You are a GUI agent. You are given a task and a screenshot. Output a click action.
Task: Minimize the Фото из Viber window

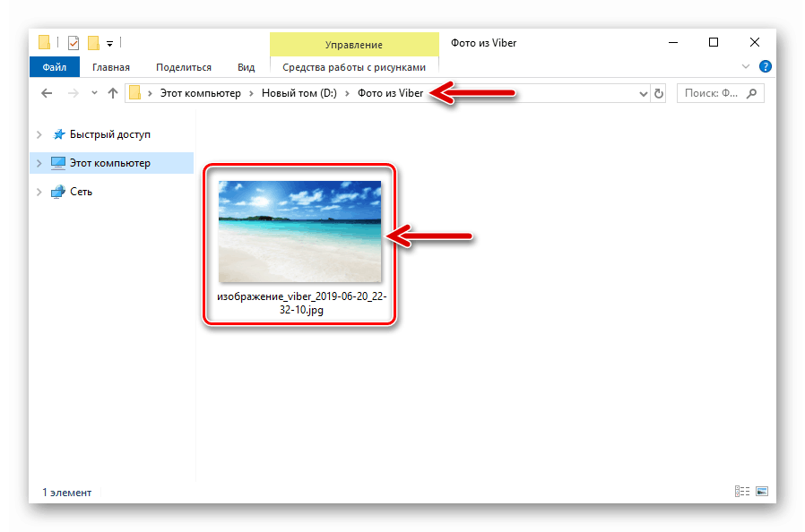click(673, 43)
